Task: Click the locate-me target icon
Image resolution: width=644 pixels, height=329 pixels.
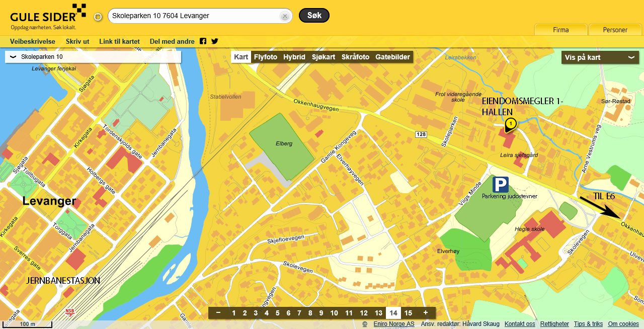Action: coord(98,17)
